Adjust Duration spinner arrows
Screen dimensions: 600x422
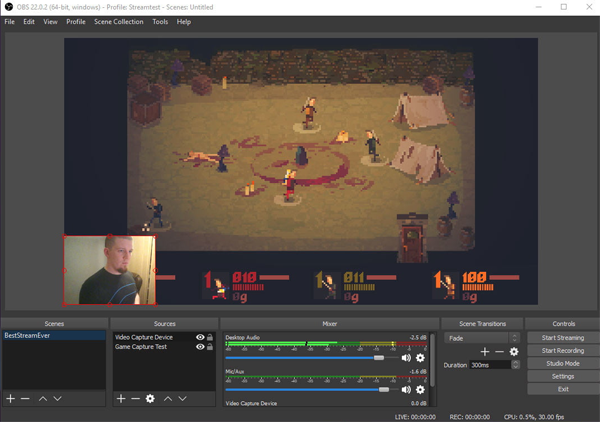[515, 365]
